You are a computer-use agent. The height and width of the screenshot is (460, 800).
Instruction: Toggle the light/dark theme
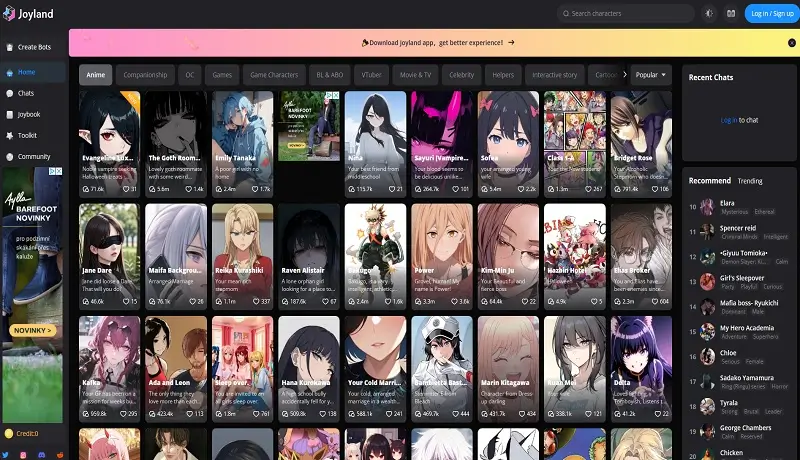point(710,14)
